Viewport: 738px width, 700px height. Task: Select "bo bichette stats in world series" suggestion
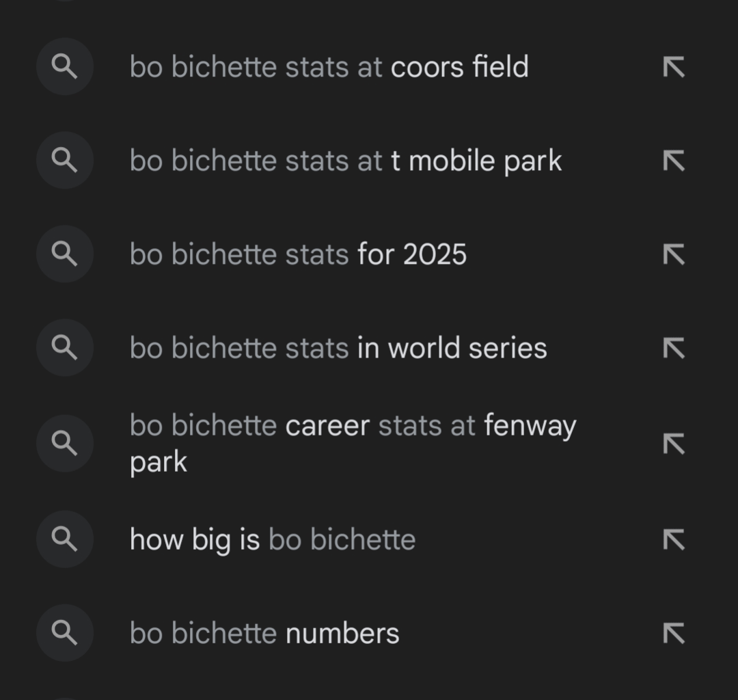click(x=338, y=347)
